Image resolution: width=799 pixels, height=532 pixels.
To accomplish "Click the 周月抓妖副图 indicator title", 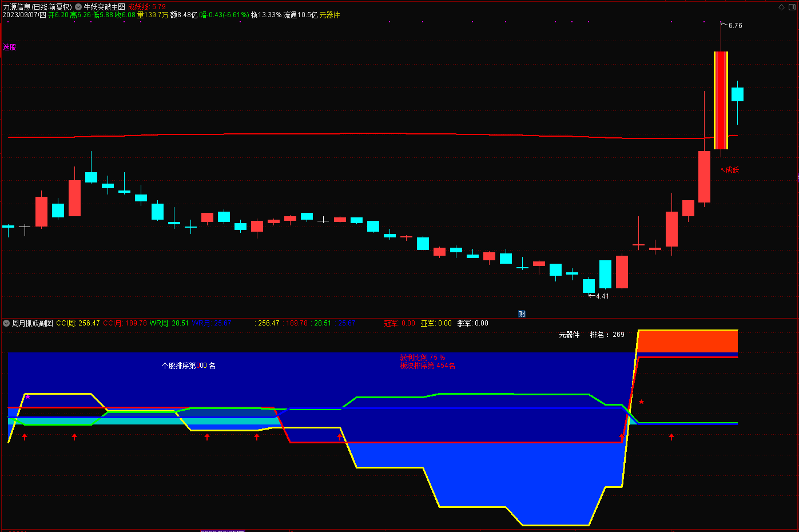I will click(x=33, y=323).
